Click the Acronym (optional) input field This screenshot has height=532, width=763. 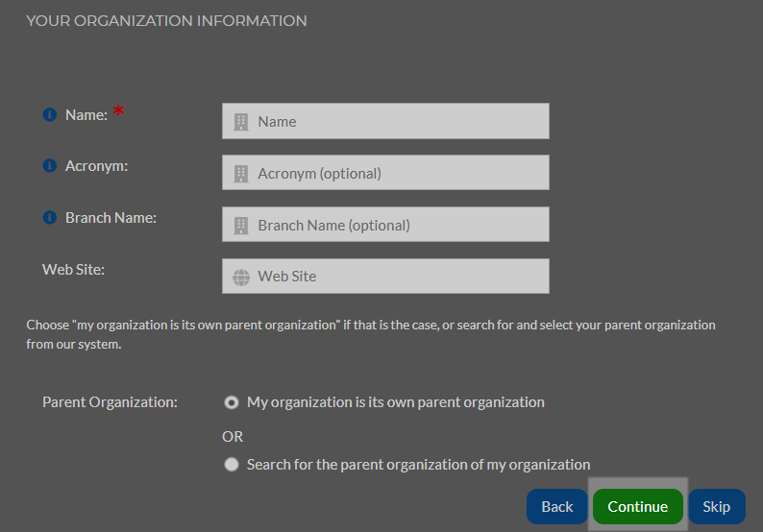[x=385, y=173]
